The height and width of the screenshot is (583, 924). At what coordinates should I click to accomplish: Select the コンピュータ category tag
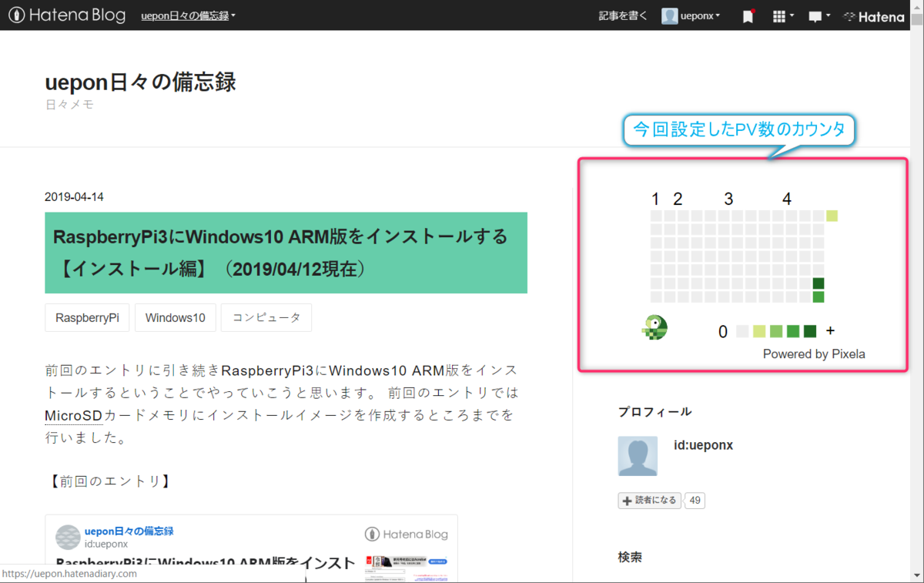pyautogui.click(x=266, y=317)
